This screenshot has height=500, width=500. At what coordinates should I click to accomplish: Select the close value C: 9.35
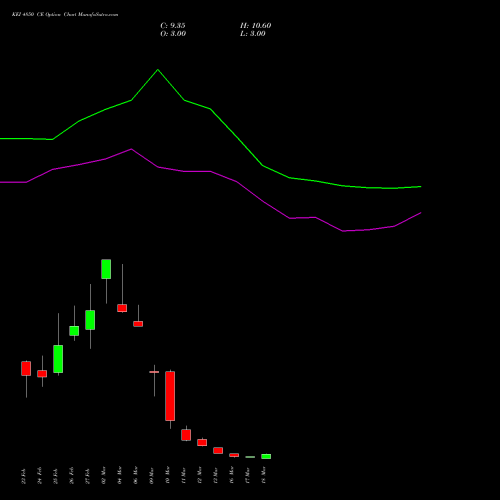[173, 26]
